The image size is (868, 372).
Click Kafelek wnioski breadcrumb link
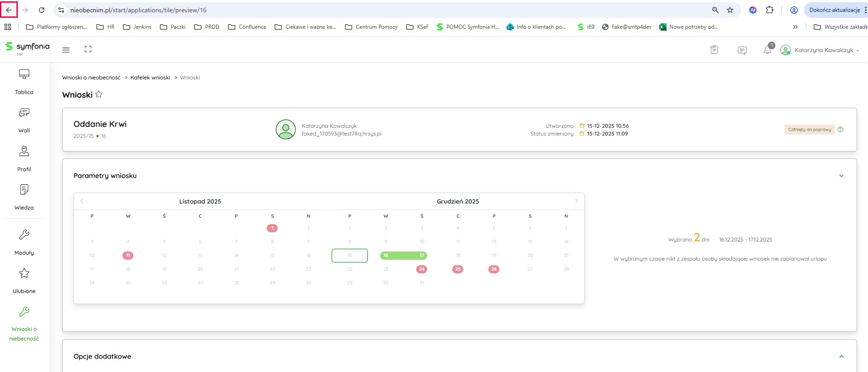pos(150,78)
